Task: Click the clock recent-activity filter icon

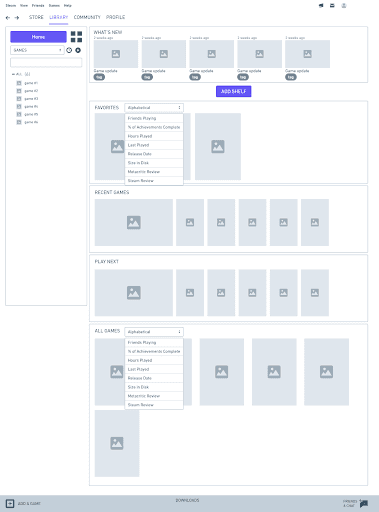Action: [x=69, y=50]
